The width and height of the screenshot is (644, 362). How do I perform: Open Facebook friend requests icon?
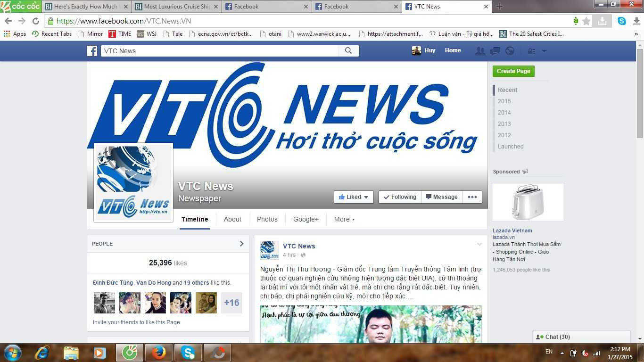tap(480, 51)
